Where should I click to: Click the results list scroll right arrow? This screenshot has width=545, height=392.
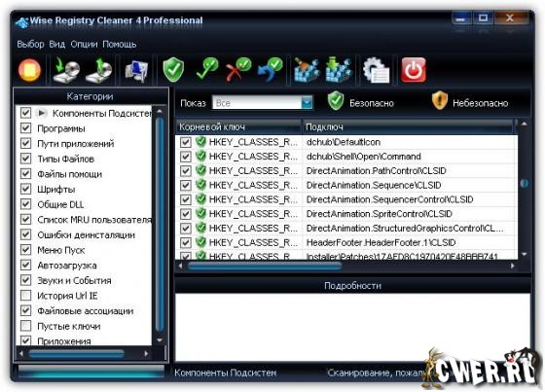pos(512,267)
